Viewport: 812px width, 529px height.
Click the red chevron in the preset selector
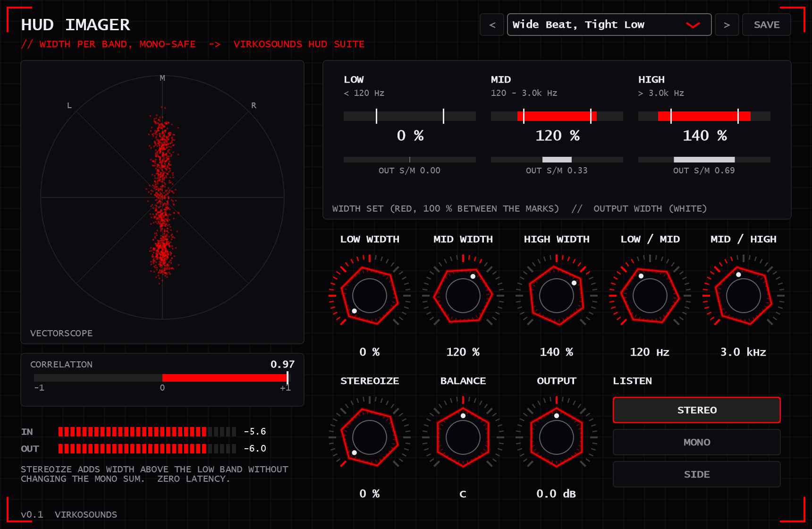(x=693, y=25)
